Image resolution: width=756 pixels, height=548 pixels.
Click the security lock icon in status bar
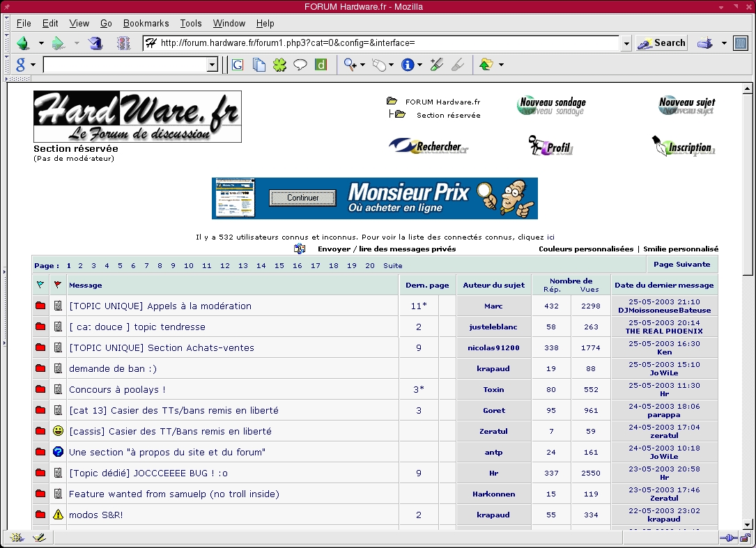coord(745,538)
